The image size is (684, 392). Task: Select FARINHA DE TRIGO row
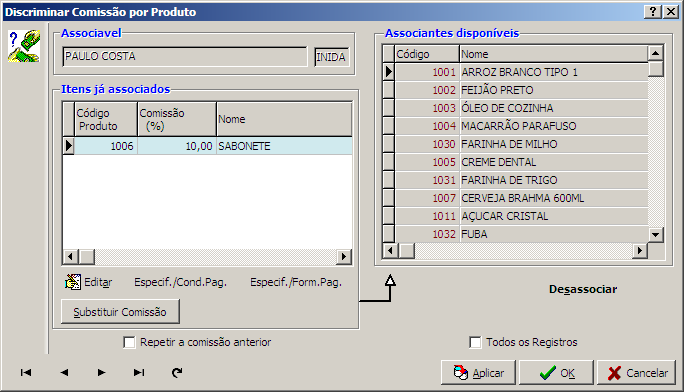coord(515,180)
